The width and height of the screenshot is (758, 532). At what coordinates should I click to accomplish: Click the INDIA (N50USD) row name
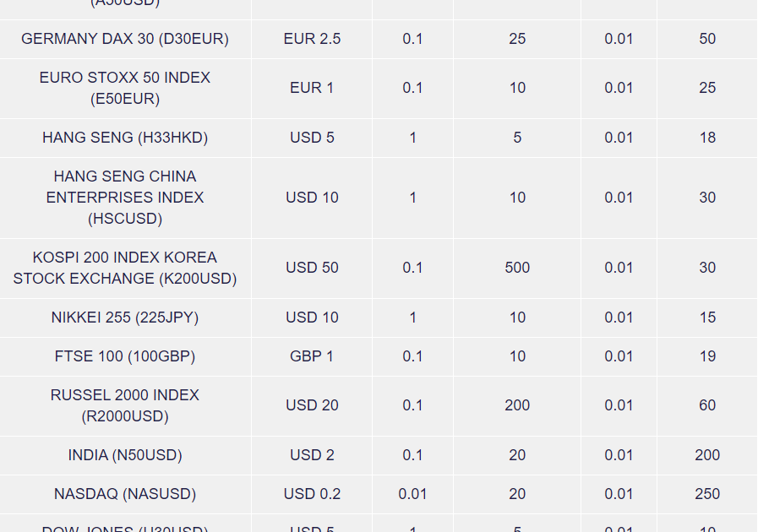(125, 455)
